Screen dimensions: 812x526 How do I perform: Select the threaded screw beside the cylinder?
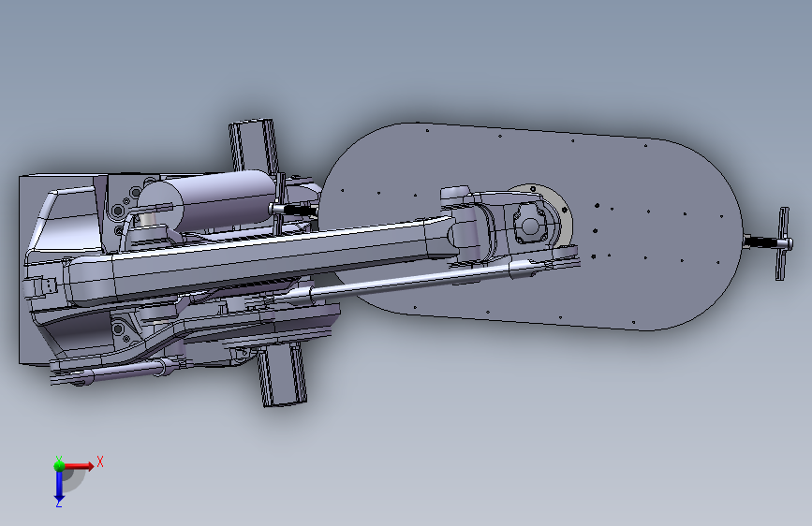tap(294, 210)
